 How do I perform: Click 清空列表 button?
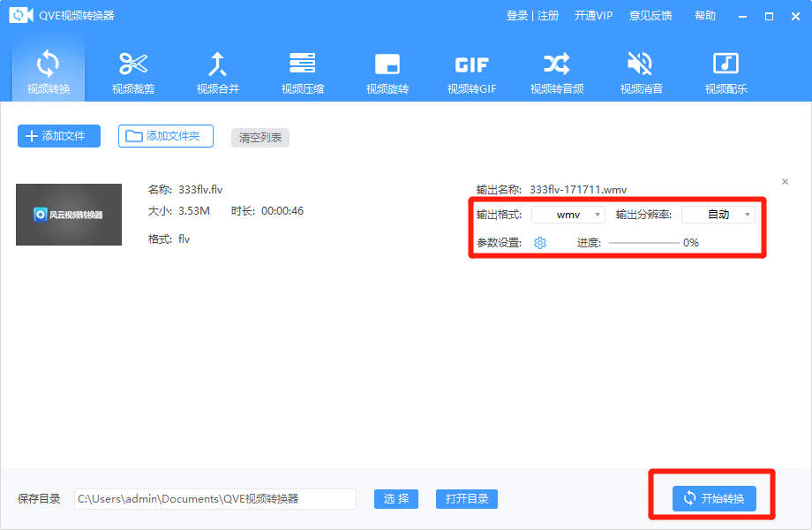point(260,138)
